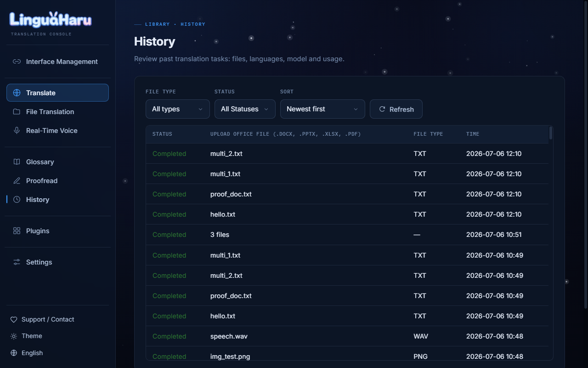Select the speech.wav entry
The width and height of the screenshot is (588, 368).
click(x=347, y=336)
